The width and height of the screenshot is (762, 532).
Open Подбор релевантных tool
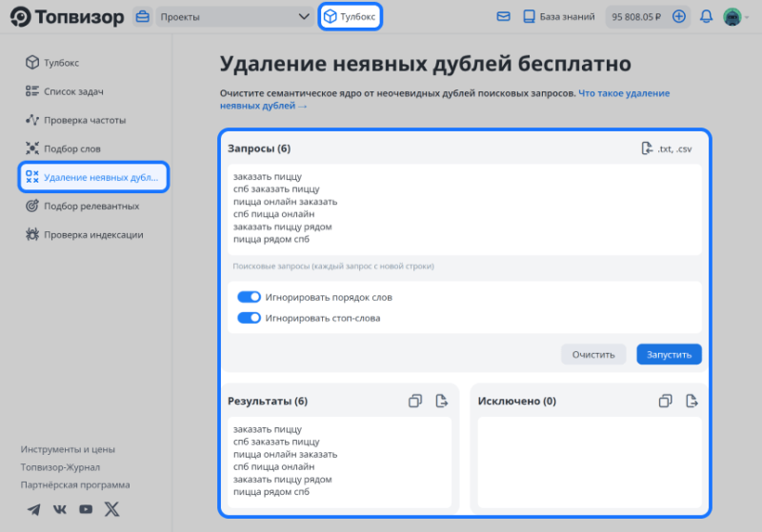tap(91, 206)
